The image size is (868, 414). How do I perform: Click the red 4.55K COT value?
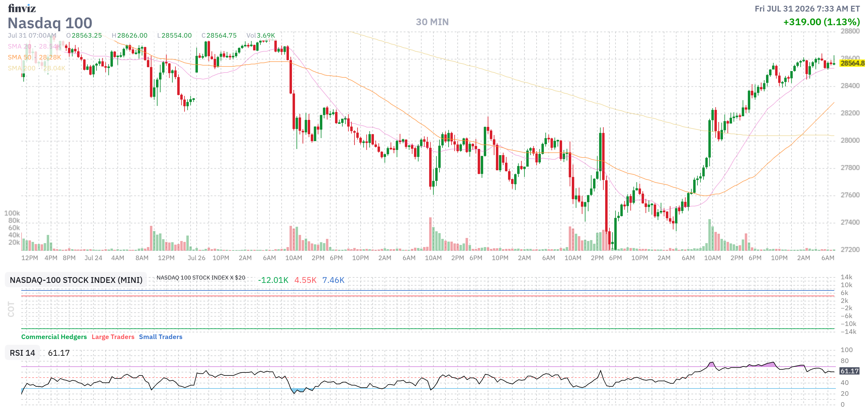(305, 280)
